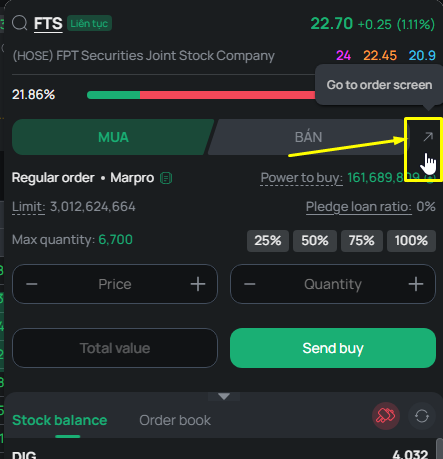Open order screen via arrow icon
Screen dimensions: 443x459
click(x=428, y=137)
